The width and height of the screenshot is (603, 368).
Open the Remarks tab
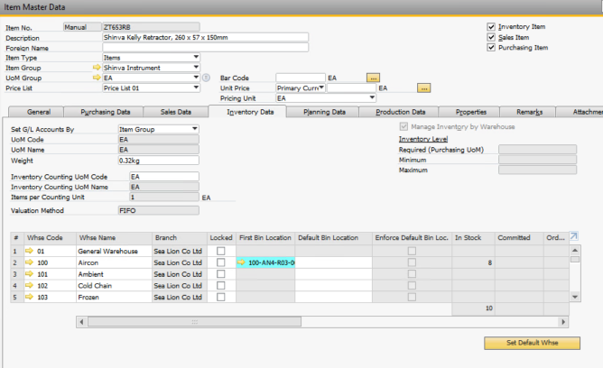pos(529,112)
